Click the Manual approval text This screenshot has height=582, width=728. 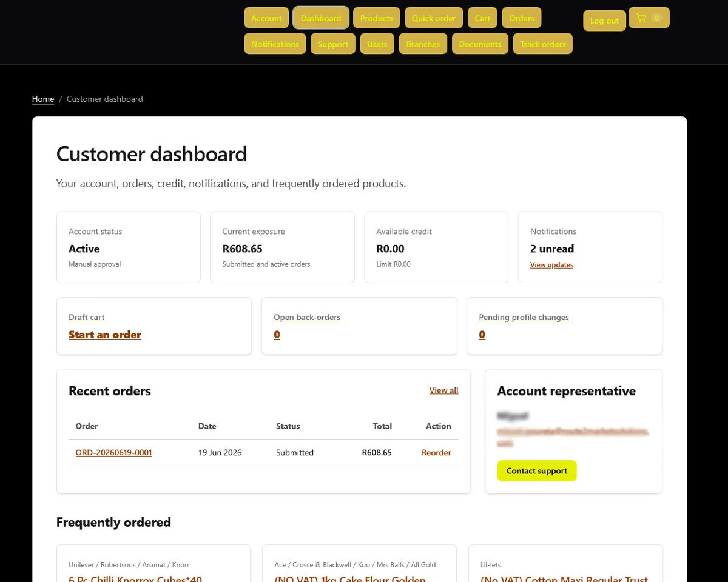95,264
